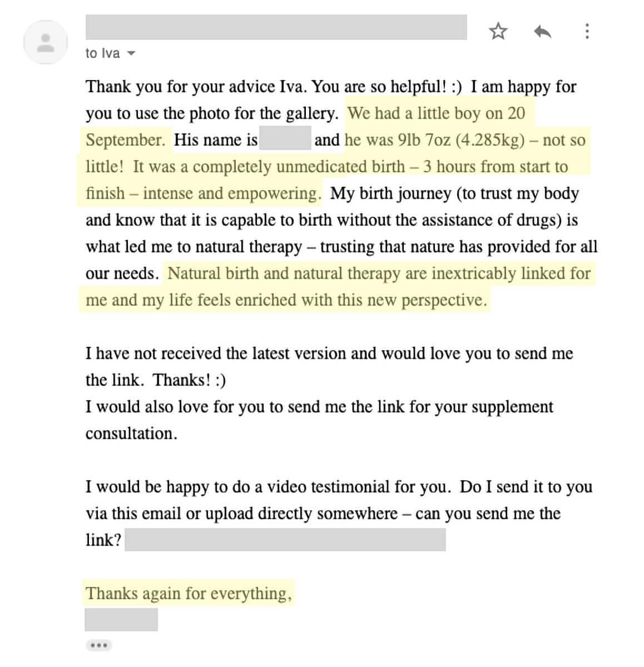Expand recipient details arrow beside "to Iva"
Viewport: 644px width, 667px height.
point(131,54)
